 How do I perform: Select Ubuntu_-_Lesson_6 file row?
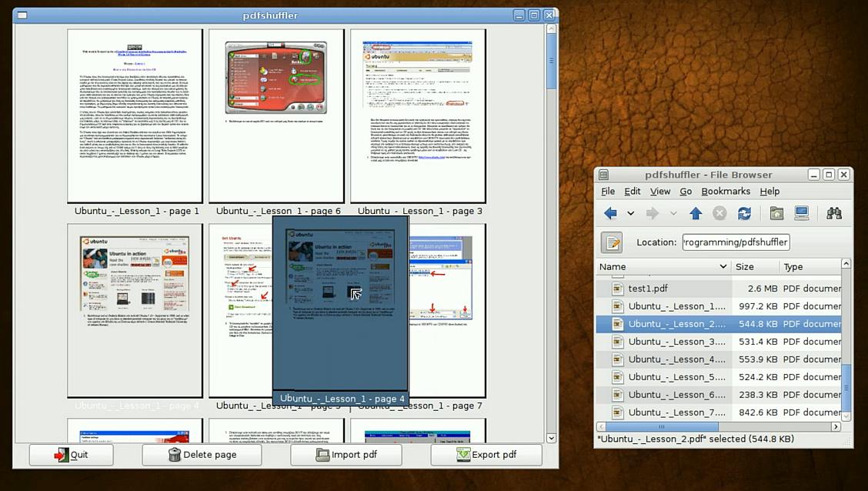(719, 395)
